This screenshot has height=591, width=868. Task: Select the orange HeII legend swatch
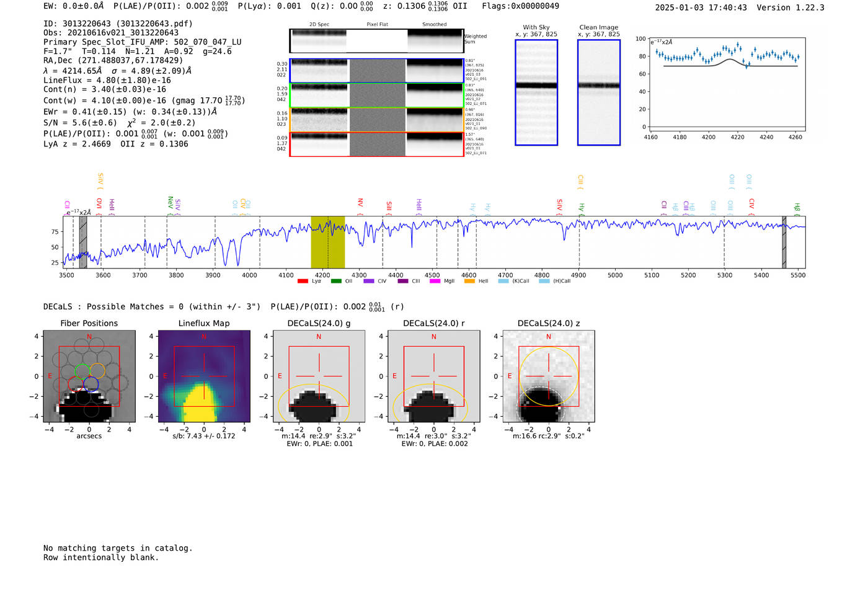point(469,282)
